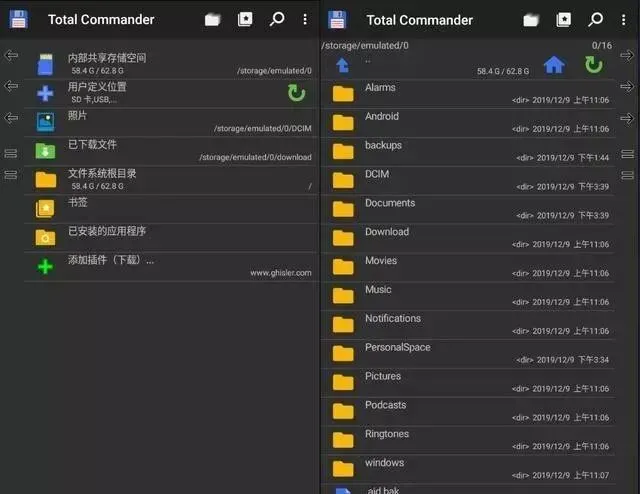Viewport: 640px width, 494px height.
Task: Open the right panel's folder history icon
Action: tap(531, 20)
